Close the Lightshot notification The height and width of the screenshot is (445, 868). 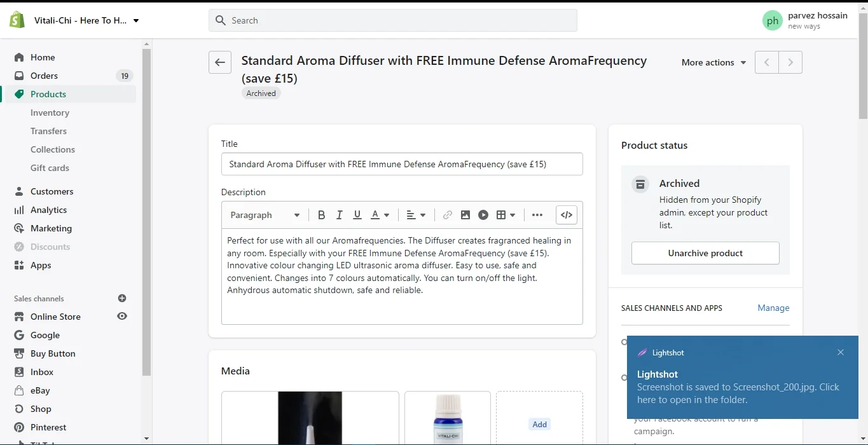point(841,352)
